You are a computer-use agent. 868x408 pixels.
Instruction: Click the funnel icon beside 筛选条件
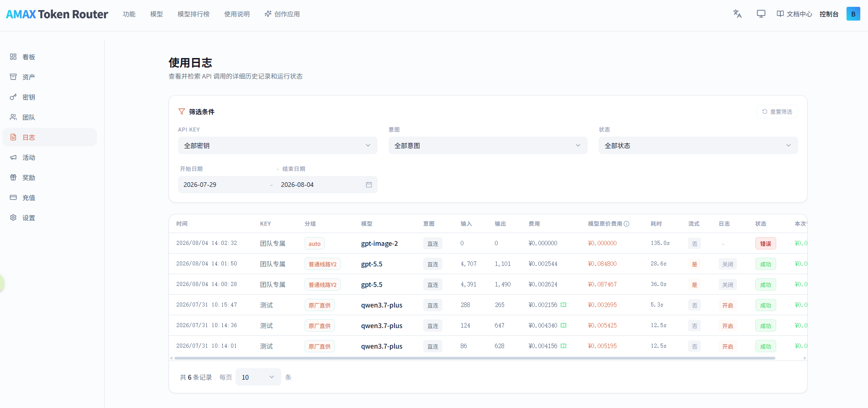click(x=182, y=111)
